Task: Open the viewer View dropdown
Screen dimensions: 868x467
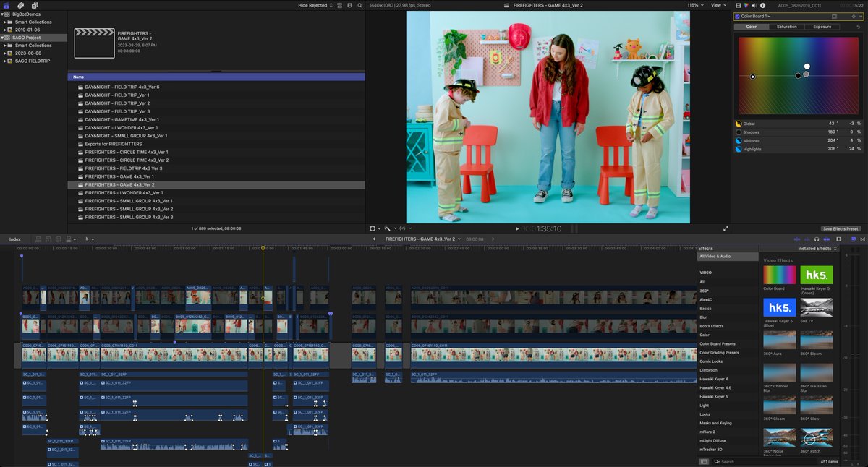Action: (x=718, y=5)
